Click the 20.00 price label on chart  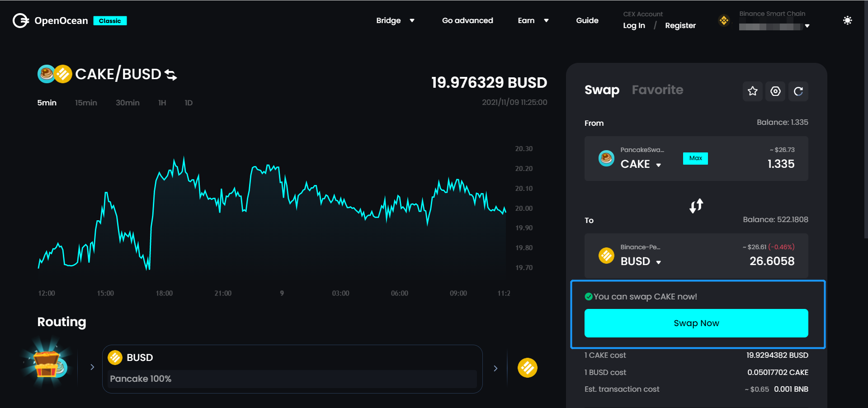tap(524, 209)
